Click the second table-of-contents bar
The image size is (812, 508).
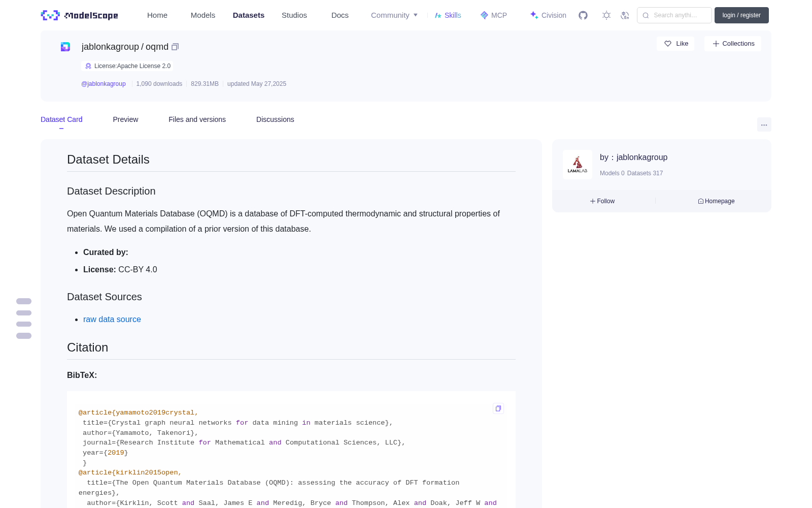pos(24,313)
